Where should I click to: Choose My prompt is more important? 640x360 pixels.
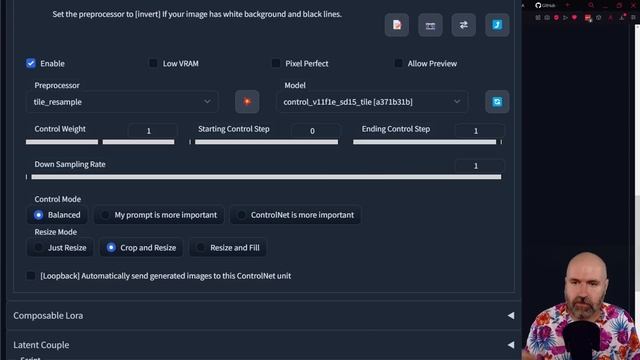pos(159,215)
